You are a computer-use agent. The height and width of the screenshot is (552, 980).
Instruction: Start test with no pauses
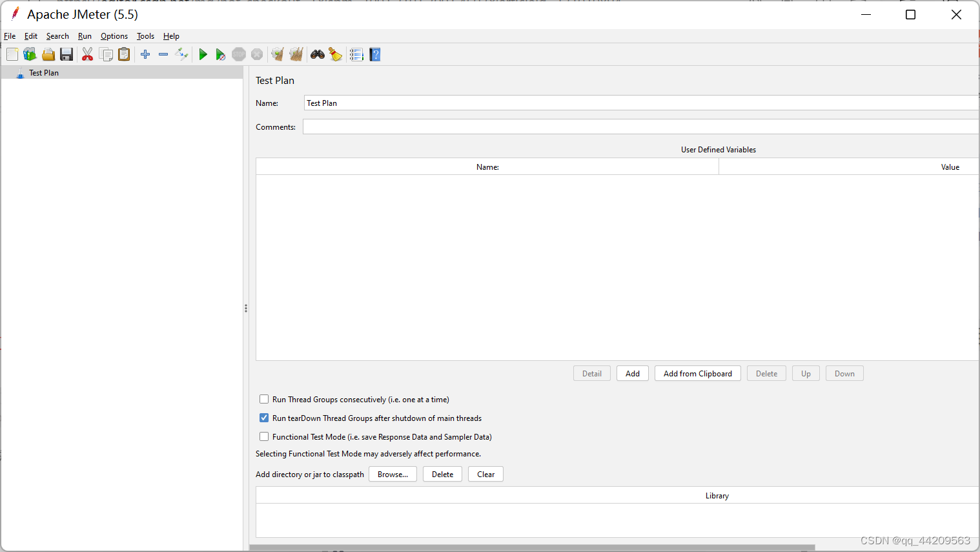point(221,55)
